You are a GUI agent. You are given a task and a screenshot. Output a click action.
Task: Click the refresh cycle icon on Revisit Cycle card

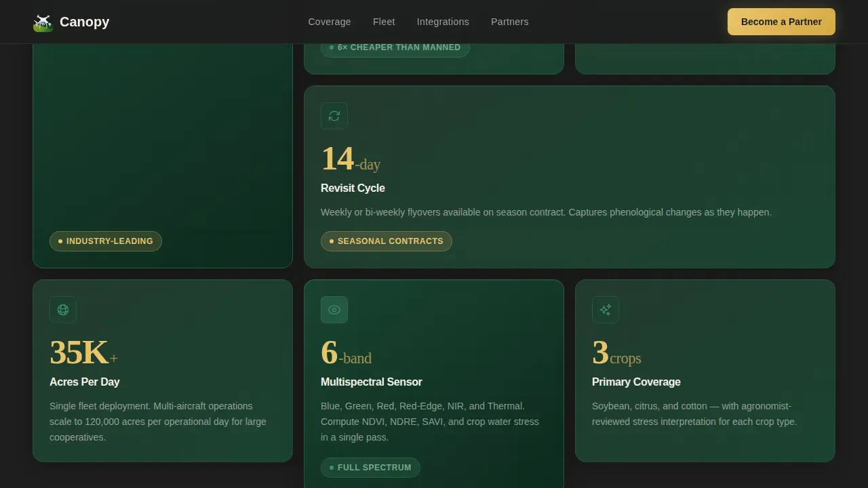[x=334, y=116]
